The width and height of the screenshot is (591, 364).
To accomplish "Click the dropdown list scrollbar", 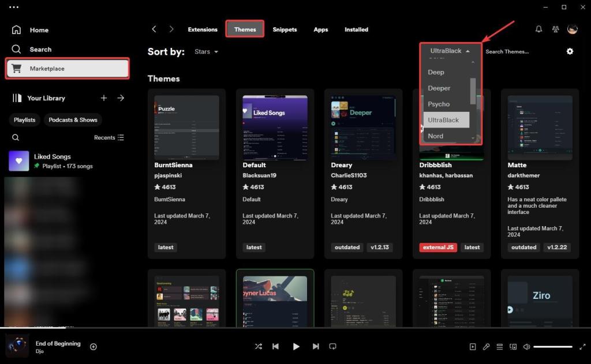I will pyautogui.click(x=473, y=91).
